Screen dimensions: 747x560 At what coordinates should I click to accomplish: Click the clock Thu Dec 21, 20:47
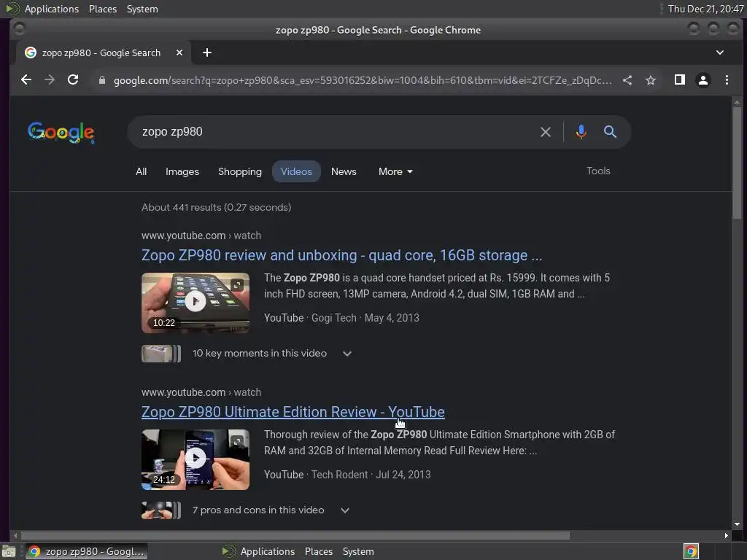pos(705,9)
